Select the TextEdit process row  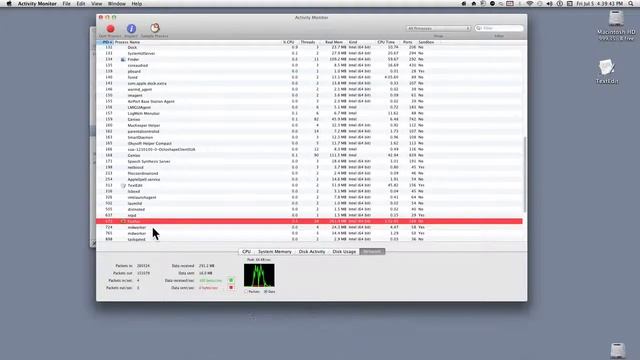tap(309, 185)
